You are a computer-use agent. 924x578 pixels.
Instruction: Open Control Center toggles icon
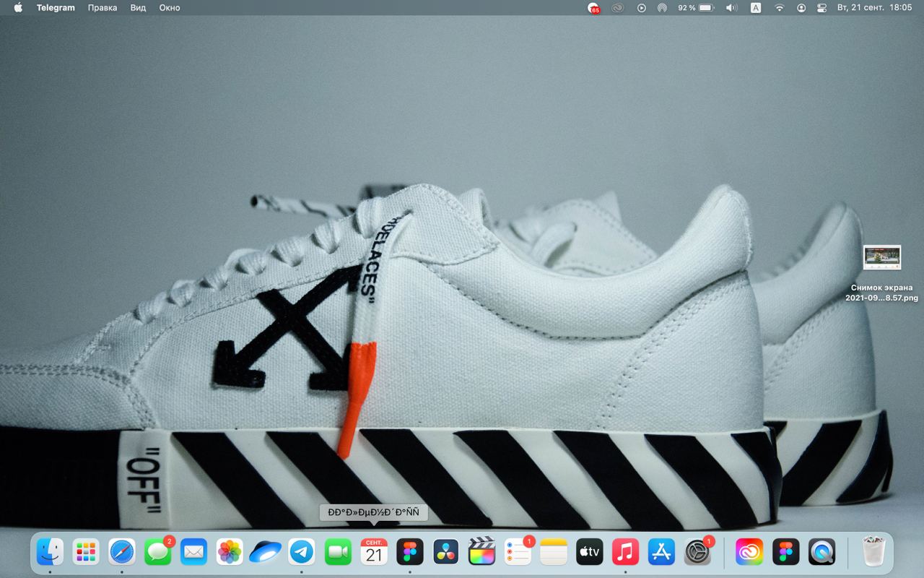click(x=821, y=7)
